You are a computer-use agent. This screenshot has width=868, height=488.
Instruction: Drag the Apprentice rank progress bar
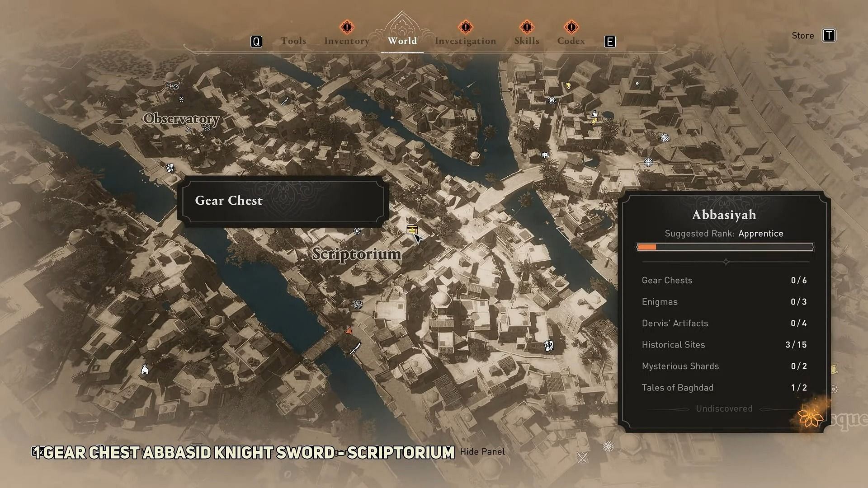tap(724, 247)
